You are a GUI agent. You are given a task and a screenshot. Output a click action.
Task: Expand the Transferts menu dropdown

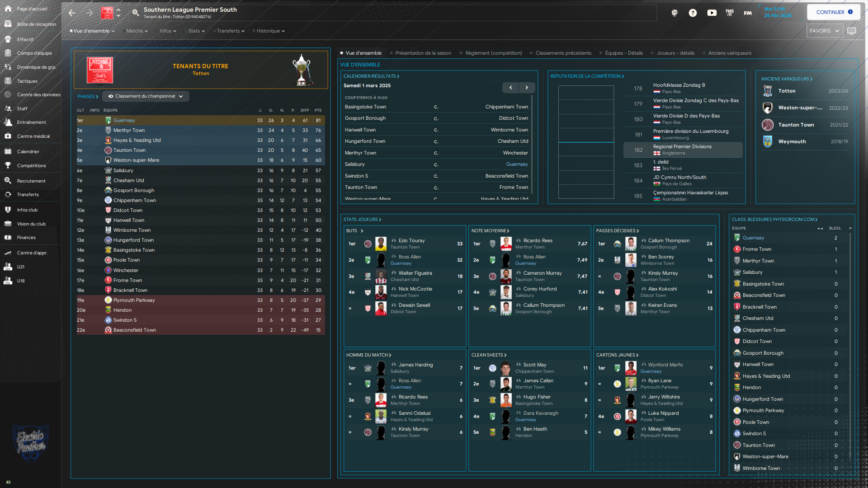coord(231,31)
